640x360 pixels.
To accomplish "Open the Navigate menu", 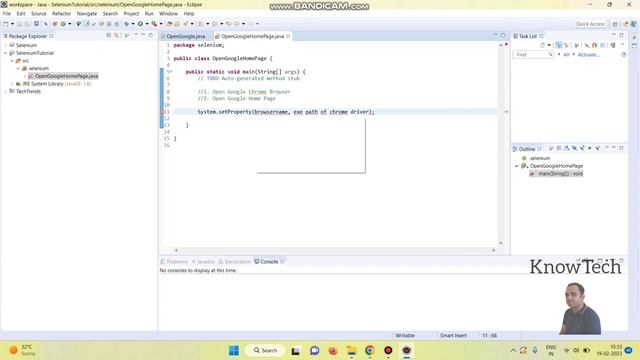I will click(x=87, y=13).
